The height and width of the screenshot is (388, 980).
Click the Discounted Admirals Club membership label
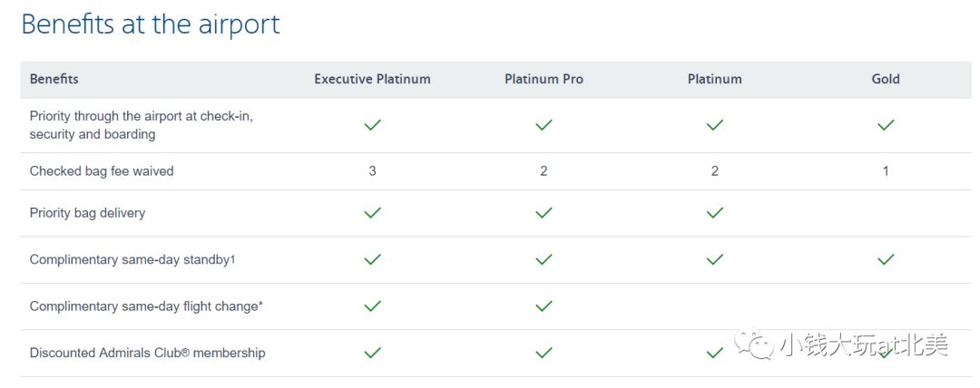point(147,353)
